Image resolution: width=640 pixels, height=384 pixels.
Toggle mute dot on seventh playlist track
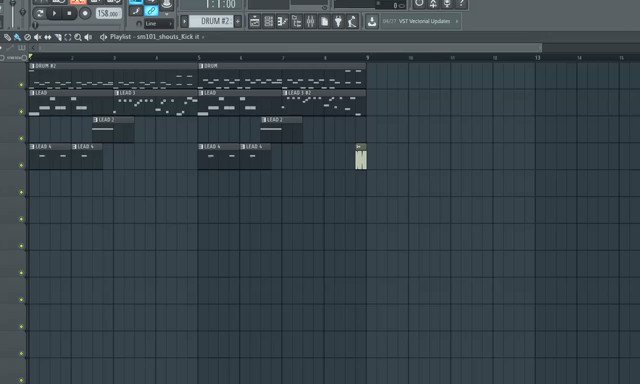(21, 246)
